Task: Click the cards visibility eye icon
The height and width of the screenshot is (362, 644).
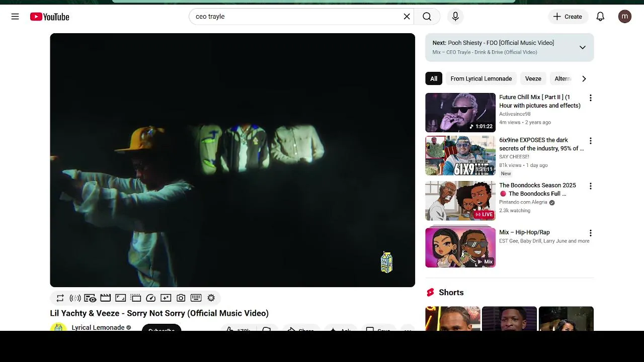Action: [x=90, y=298]
